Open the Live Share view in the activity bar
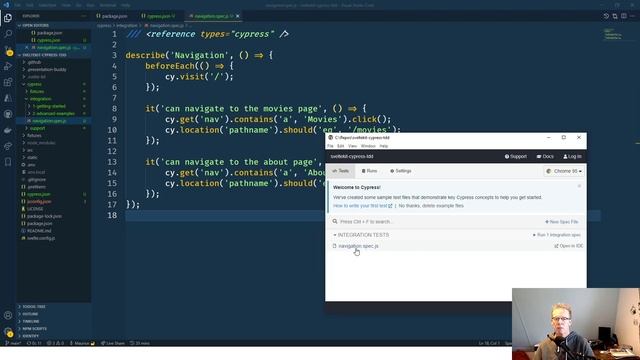640x360 pixels. pos(8,146)
